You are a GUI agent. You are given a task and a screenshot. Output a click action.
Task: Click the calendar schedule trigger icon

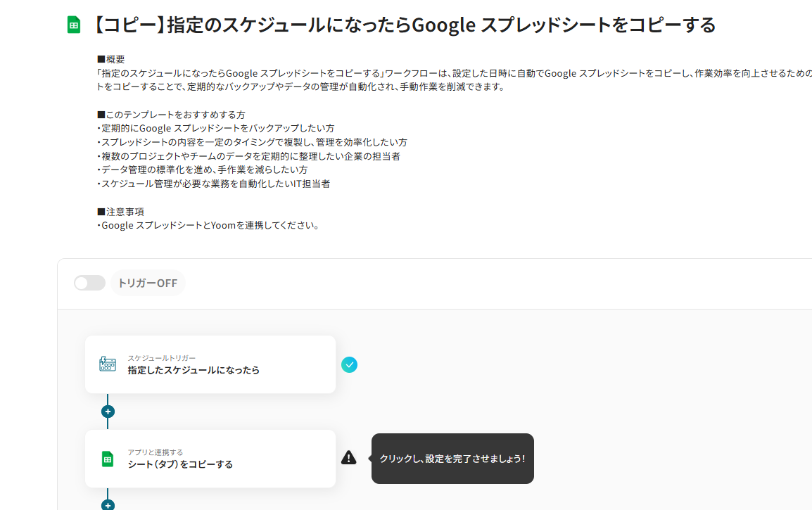[108, 364]
